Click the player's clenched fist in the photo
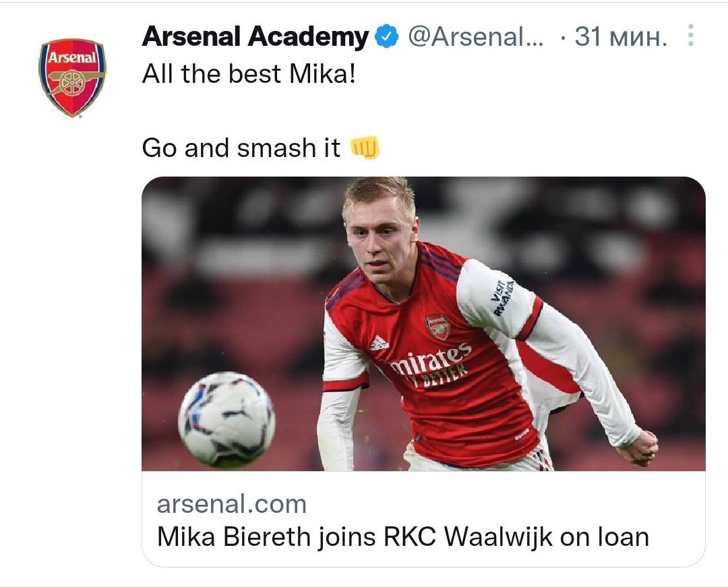This screenshot has width=728, height=587. (639, 447)
